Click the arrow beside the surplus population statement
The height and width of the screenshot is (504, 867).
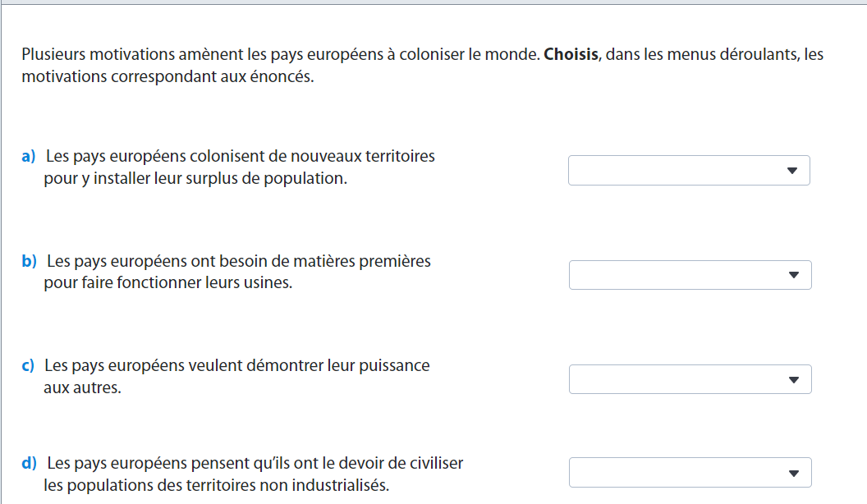point(792,171)
